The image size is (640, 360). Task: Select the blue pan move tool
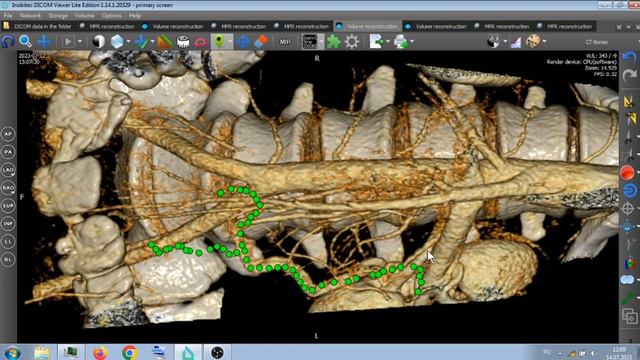pyautogui.click(x=44, y=41)
